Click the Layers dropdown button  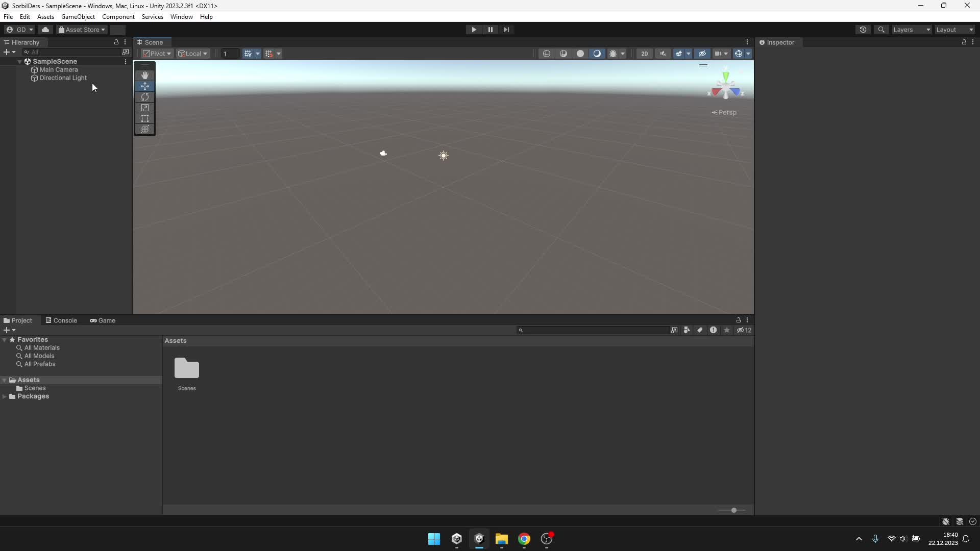(911, 29)
